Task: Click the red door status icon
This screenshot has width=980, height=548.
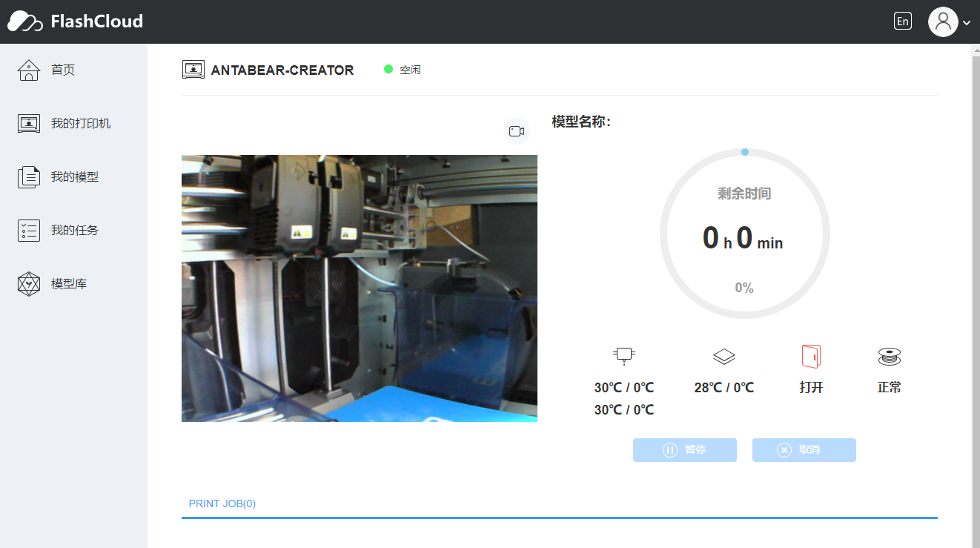Action: (811, 357)
